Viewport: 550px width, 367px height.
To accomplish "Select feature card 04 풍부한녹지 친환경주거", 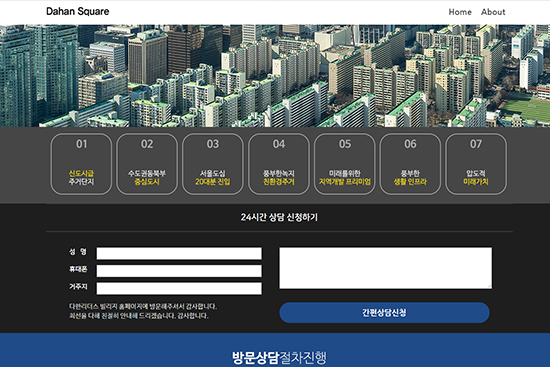I will pyautogui.click(x=279, y=164).
